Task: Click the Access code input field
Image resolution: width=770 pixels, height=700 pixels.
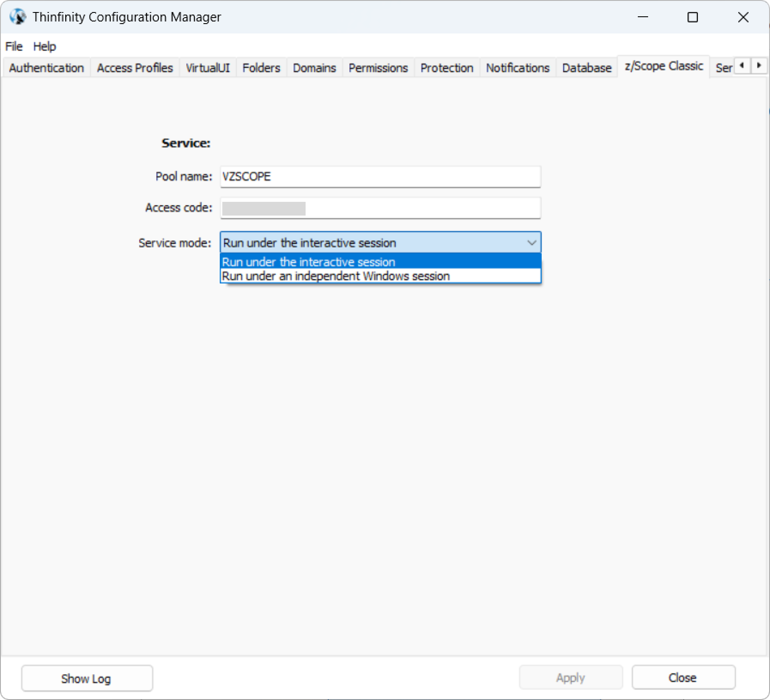Action: [380, 208]
